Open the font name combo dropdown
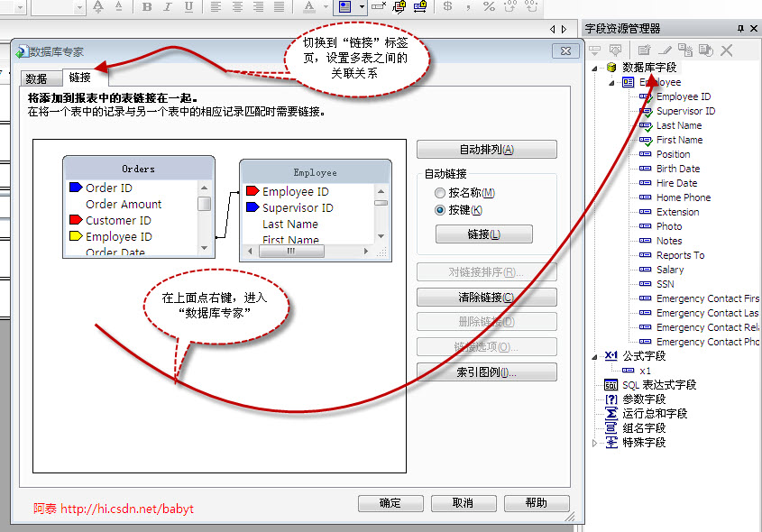The width and height of the screenshot is (762, 532). point(20,7)
